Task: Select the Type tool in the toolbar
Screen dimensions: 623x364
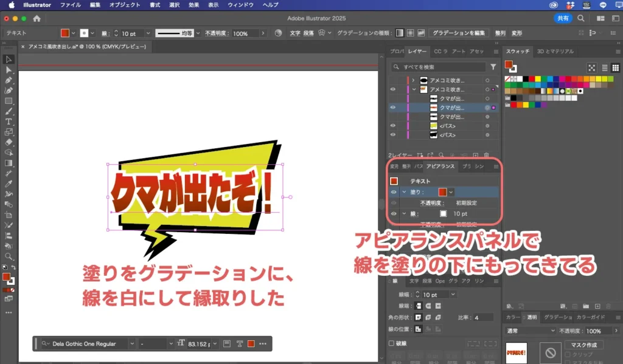Action: click(x=9, y=122)
